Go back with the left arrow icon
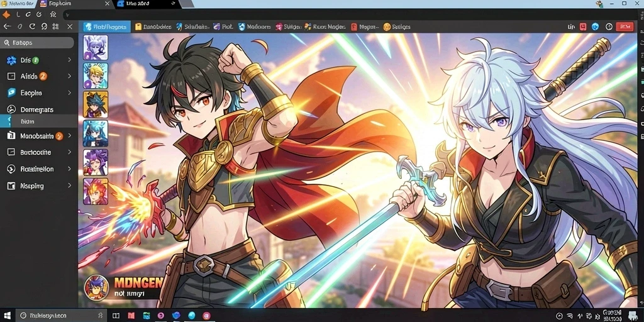Viewport: 644px width, 322px height. [x=6, y=26]
